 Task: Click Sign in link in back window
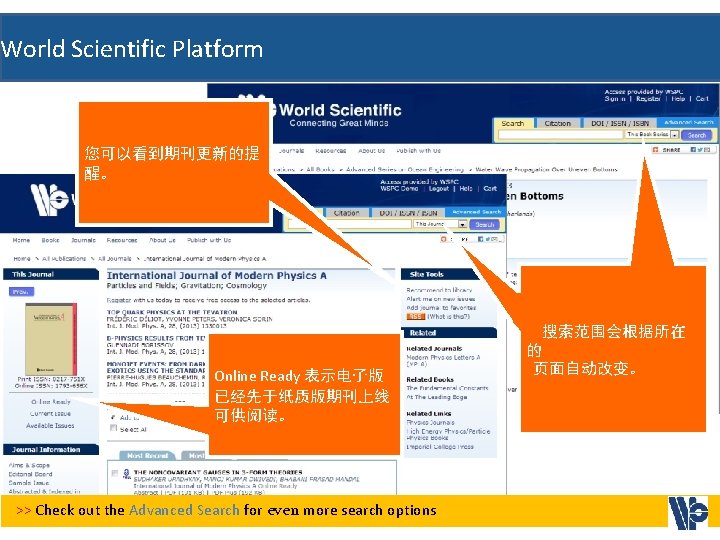[614, 99]
